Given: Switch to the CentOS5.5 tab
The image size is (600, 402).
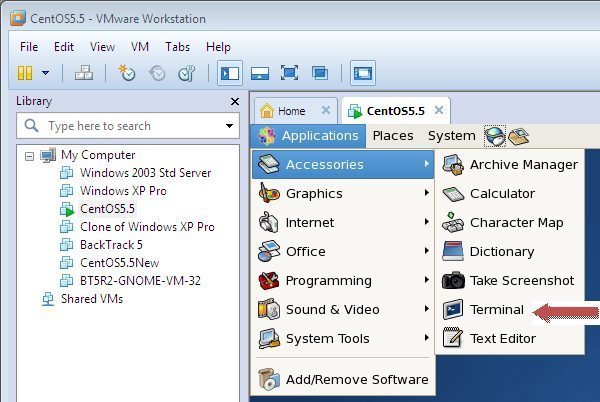Looking at the screenshot, I should point(396,111).
